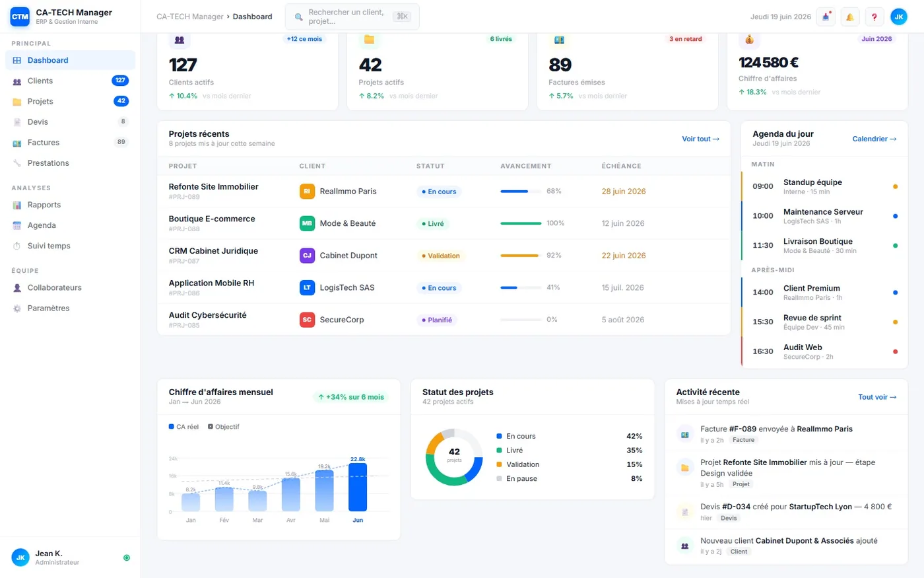Click the SC badge for SecureCorp

click(307, 320)
